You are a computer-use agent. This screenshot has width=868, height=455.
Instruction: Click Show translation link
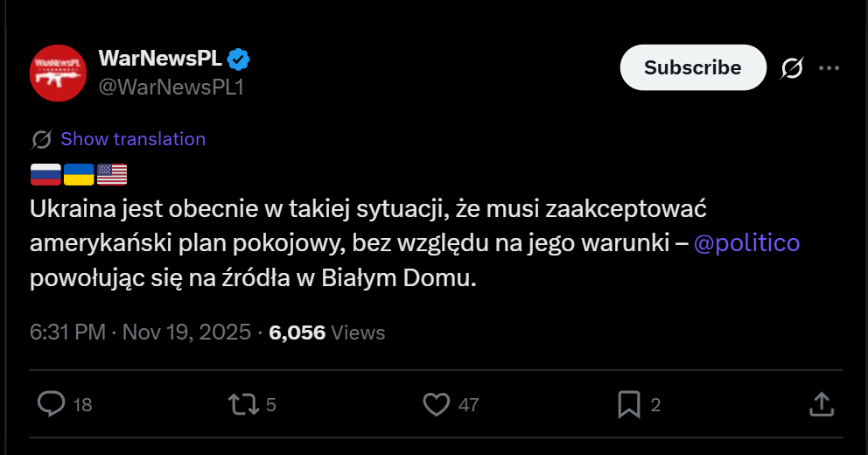coord(133,139)
